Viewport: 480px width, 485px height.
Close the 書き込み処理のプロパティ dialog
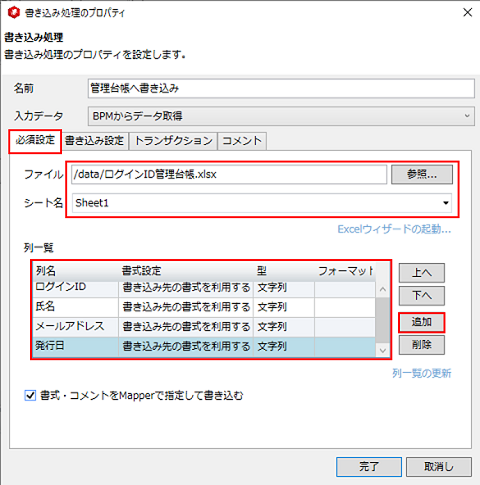pyautogui.click(x=467, y=13)
